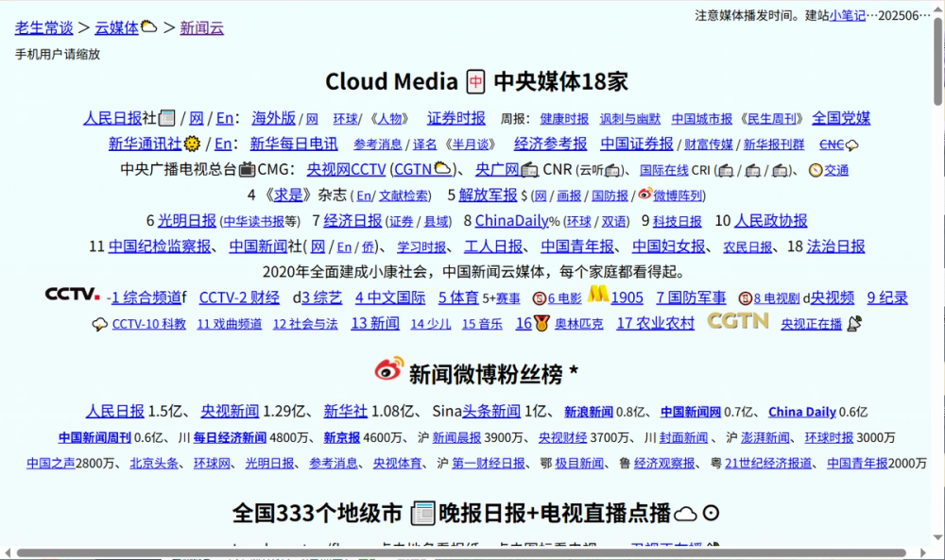This screenshot has height=560, width=945.
Task: Click the scroll down arrow
Action: pyautogui.click(x=937, y=537)
